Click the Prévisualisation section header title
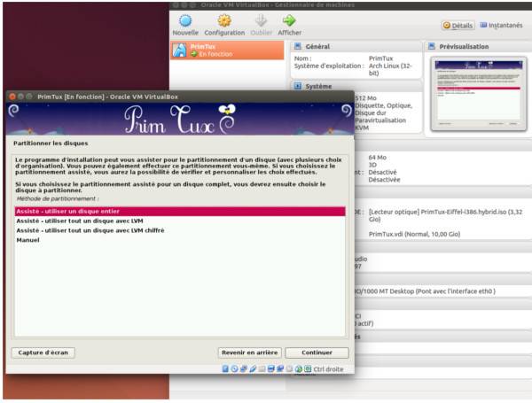The width and height of the screenshot is (532, 403). coord(464,46)
